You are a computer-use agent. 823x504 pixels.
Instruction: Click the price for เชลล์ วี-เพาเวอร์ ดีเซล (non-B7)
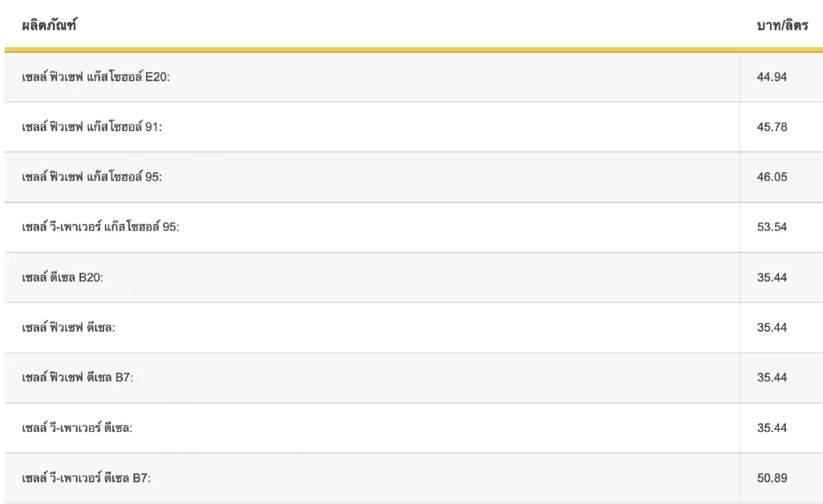(x=772, y=428)
